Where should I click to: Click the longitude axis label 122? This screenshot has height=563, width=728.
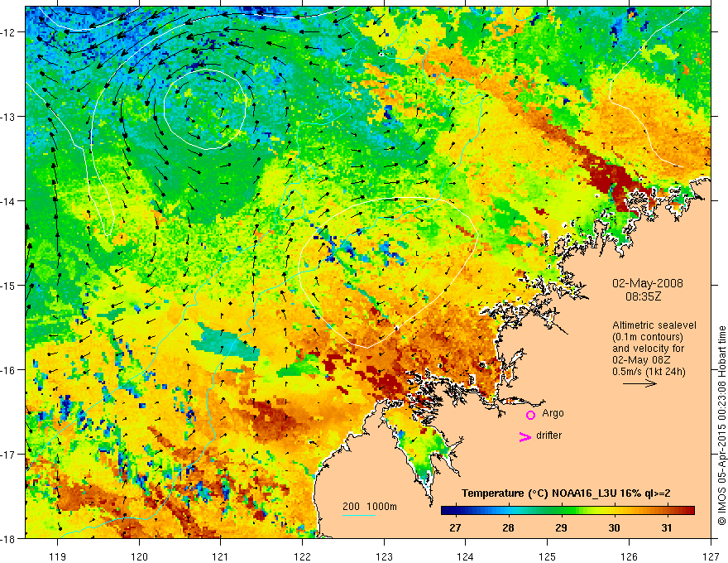click(x=302, y=556)
